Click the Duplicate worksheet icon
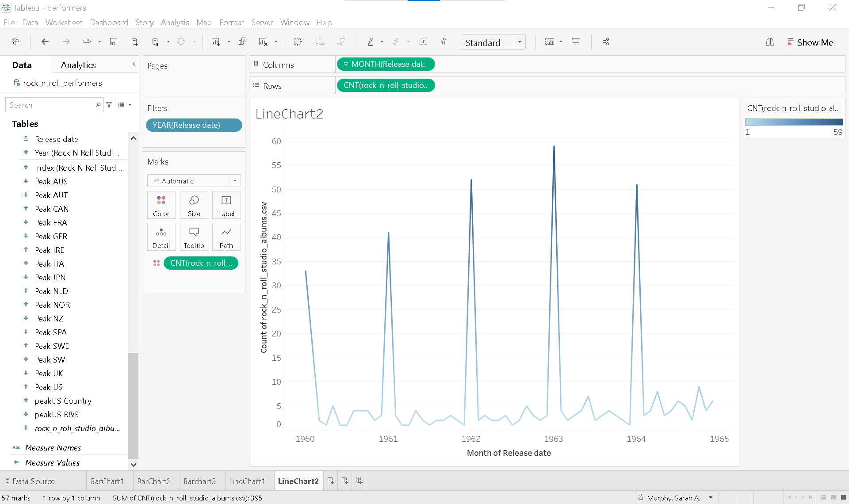849x504 pixels. (242, 42)
